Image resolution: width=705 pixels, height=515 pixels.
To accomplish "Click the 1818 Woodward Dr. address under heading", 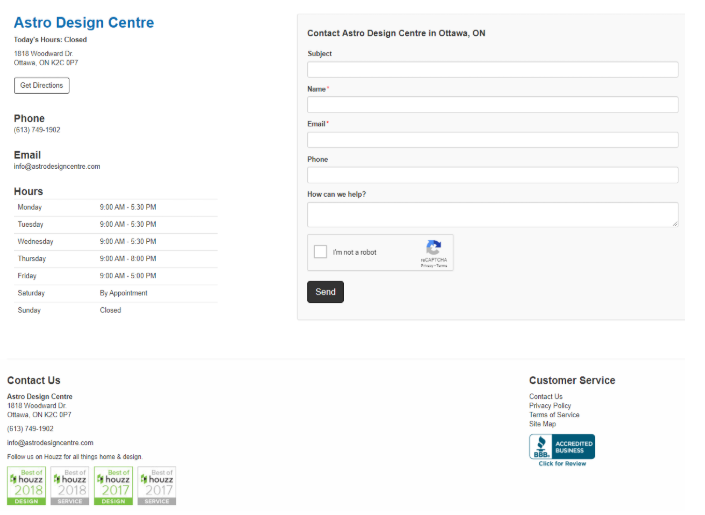I will [43, 54].
